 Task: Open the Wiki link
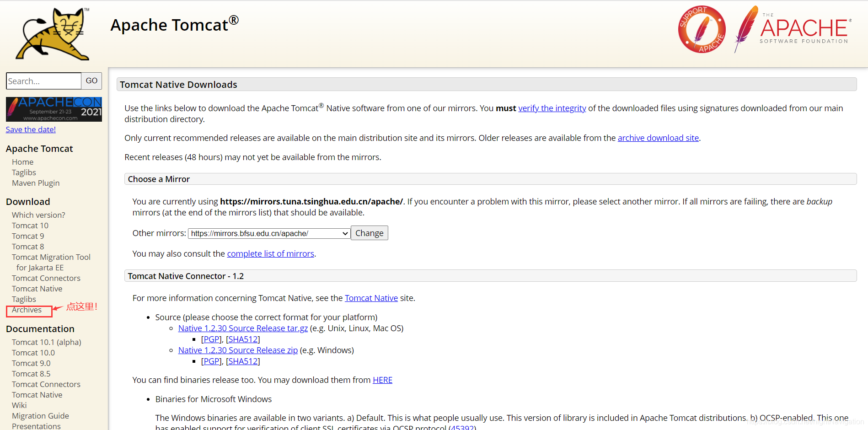[19, 405]
